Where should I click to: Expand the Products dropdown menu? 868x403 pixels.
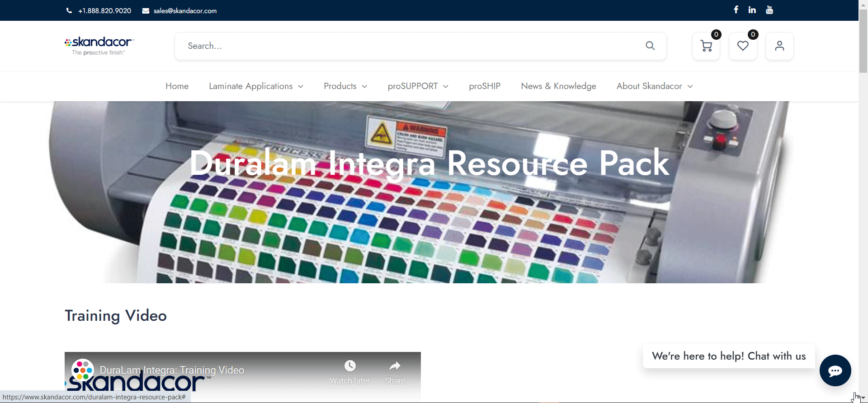[x=345, y=86]
